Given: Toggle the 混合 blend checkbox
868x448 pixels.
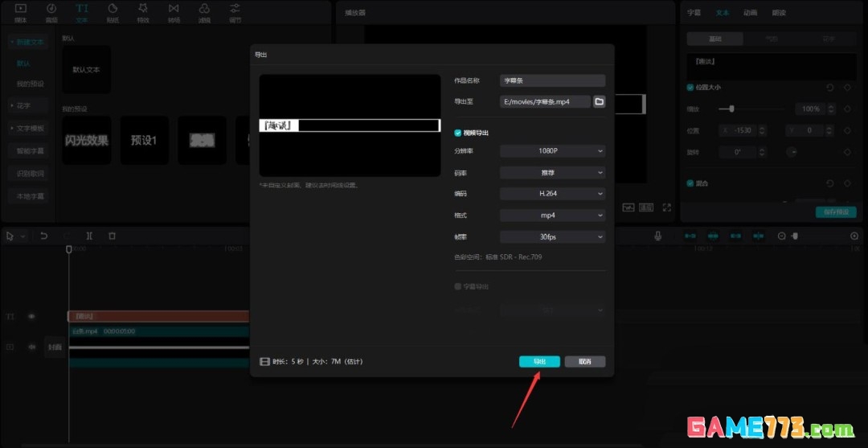Looking at the screenshot, I should (690, 183).
